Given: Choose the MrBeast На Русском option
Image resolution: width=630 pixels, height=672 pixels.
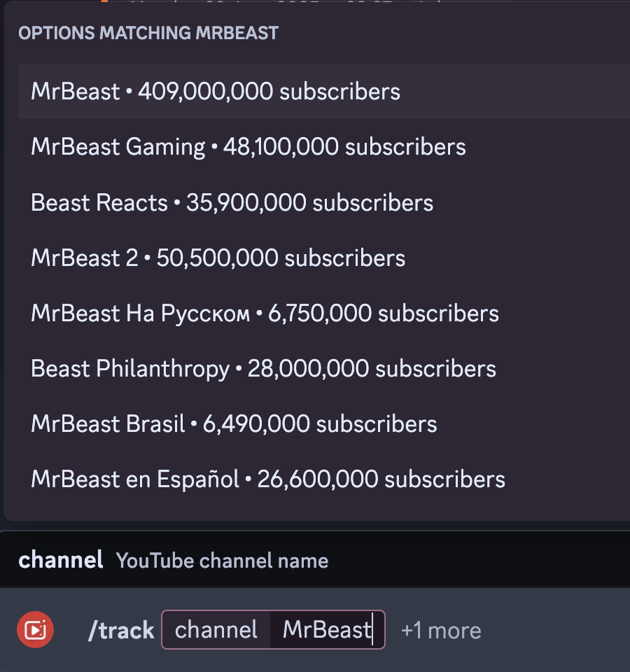Looking at the screenshot, I should (x=324, y=313).
